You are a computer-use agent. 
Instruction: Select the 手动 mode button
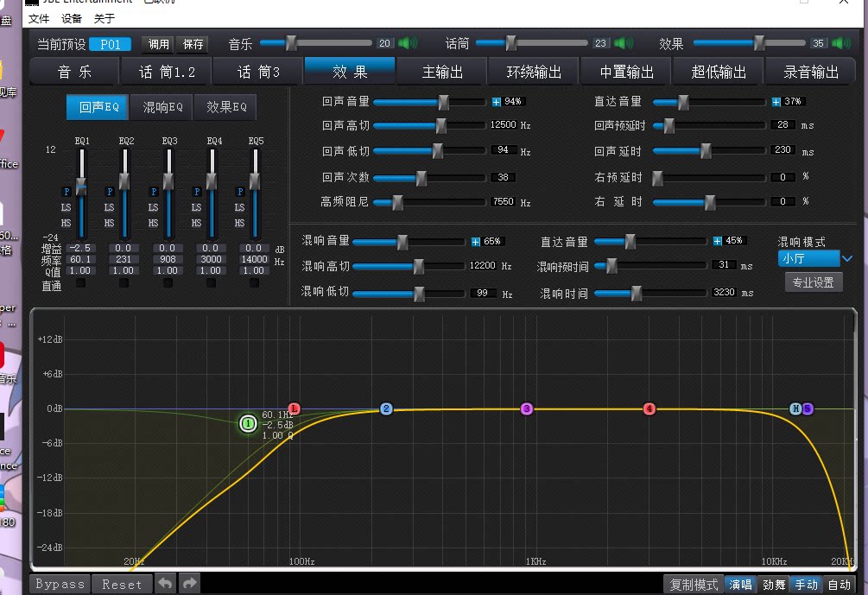click(806, 585)
